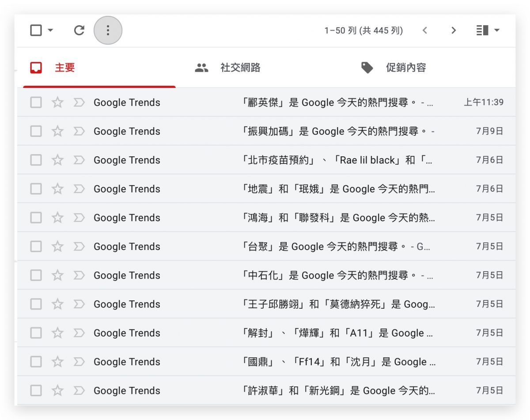530x420 pixels.
Task: Mark 「王子邱勝翊」 email as important
Action: (79, 304)
